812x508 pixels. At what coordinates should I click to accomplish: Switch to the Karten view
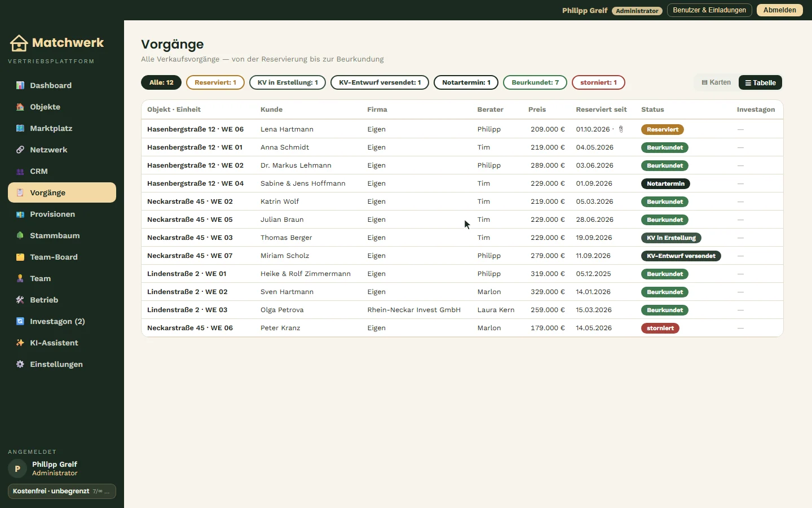click(716, 82)
